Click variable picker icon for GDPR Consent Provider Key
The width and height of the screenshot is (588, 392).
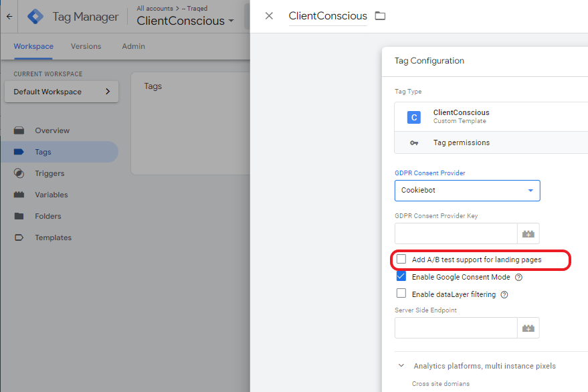(528, 233)
